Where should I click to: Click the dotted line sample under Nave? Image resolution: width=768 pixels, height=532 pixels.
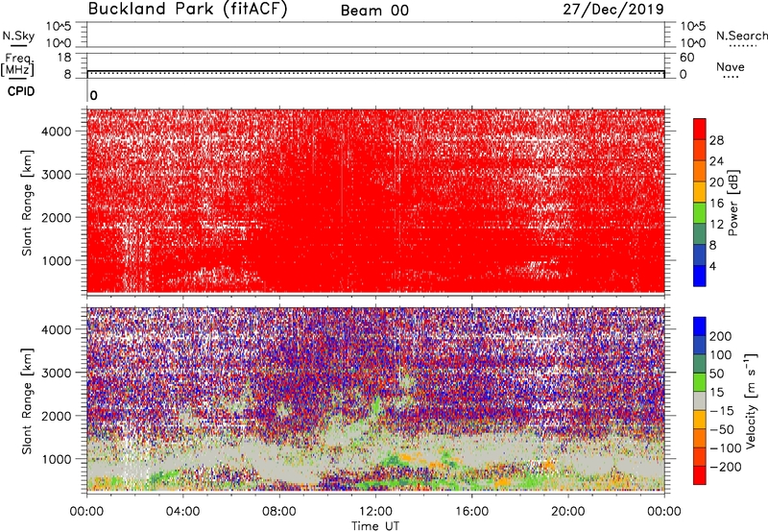(732, 77)
